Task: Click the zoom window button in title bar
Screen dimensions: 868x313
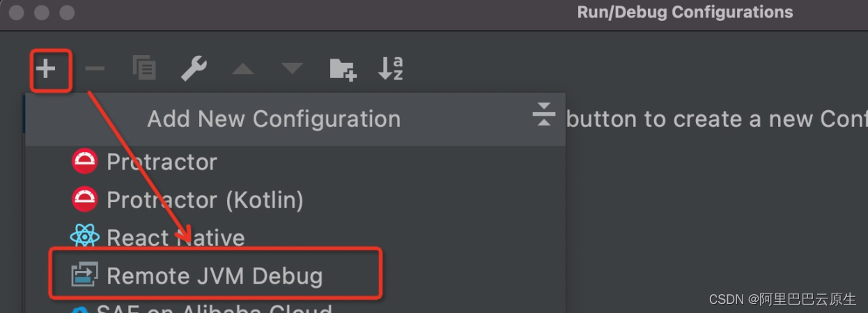Action: click(67, 13)
